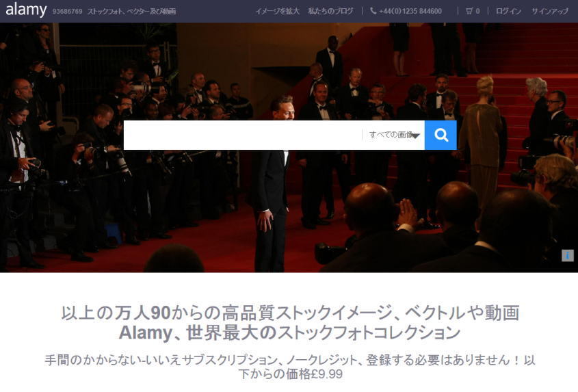Focus the main search input field
Viewport: 578px width, 392px height.
pos(243,135)
